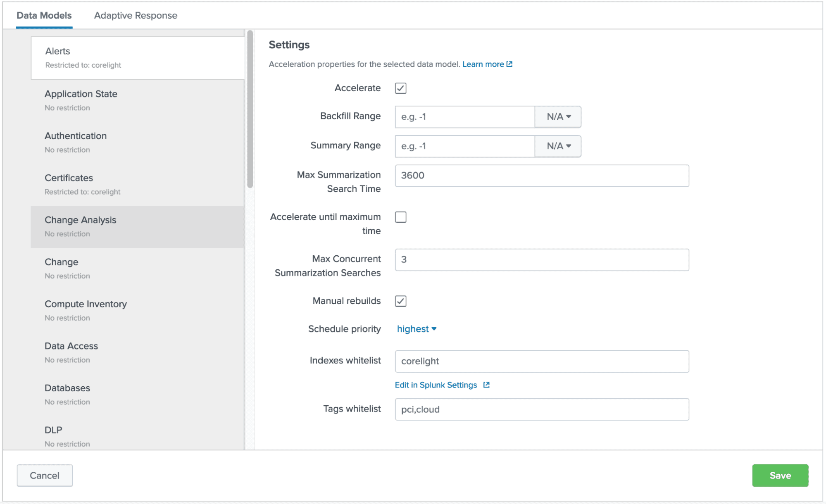Cancel changes to the data model

(45, 475)
